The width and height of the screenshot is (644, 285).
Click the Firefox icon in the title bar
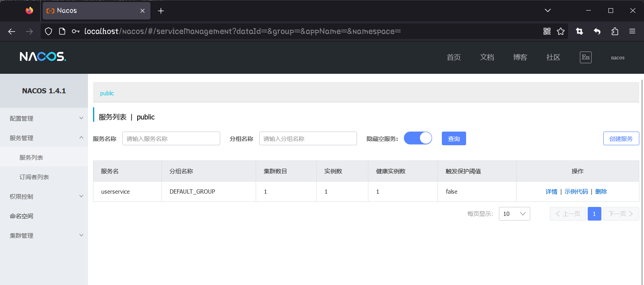(29, 11)
